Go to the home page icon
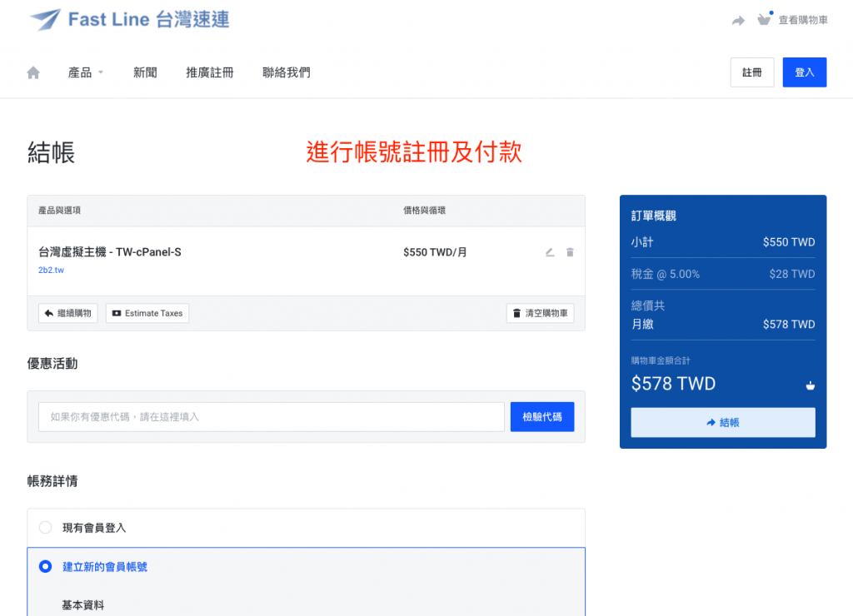This screenshot has height=616, width=853. (x=33, y=72)
